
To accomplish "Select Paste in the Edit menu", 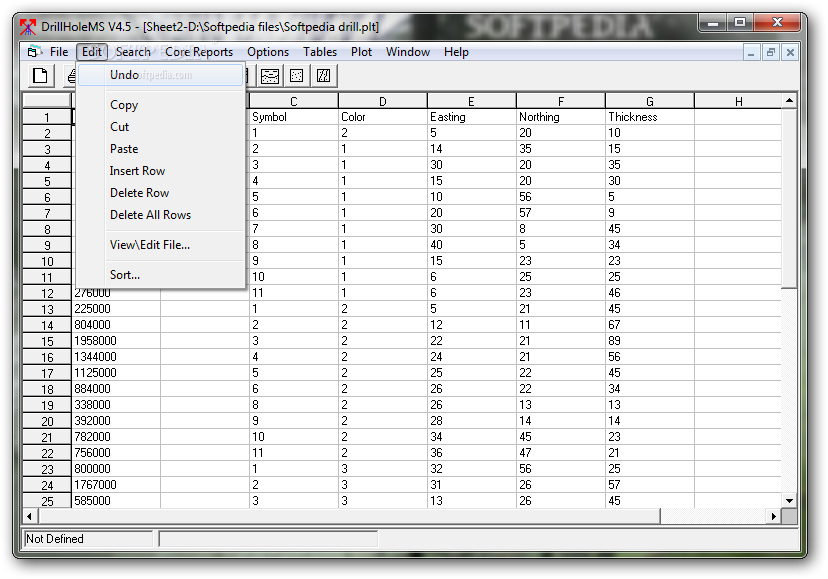I will (x=161, y=149).
